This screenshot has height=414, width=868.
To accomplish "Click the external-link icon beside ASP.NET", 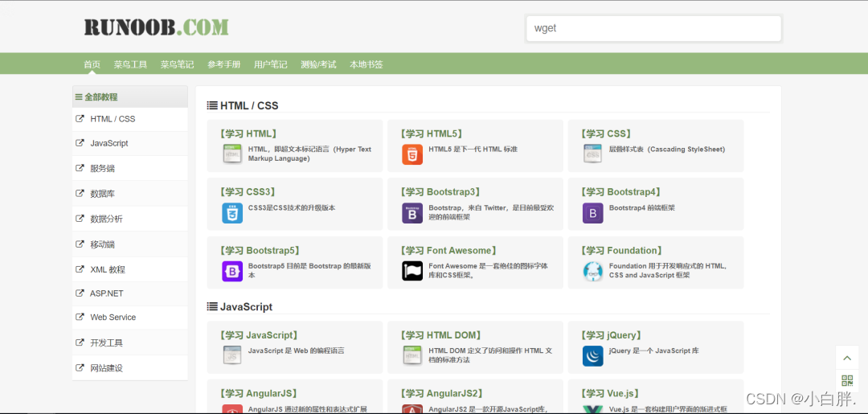I will tap(80, 293).
